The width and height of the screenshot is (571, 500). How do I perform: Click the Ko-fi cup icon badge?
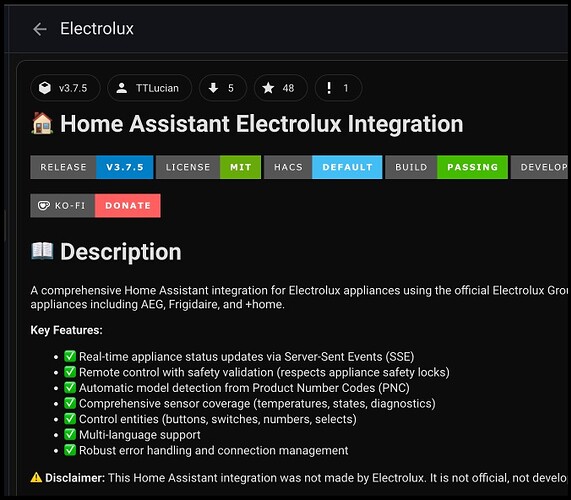pos(44,206)
